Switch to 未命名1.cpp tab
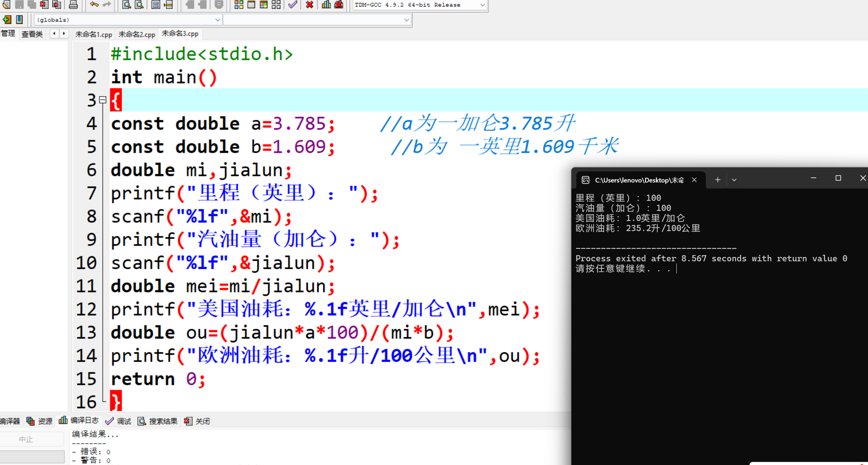This screenshot has height=465, width=868. tap(93, 34)
